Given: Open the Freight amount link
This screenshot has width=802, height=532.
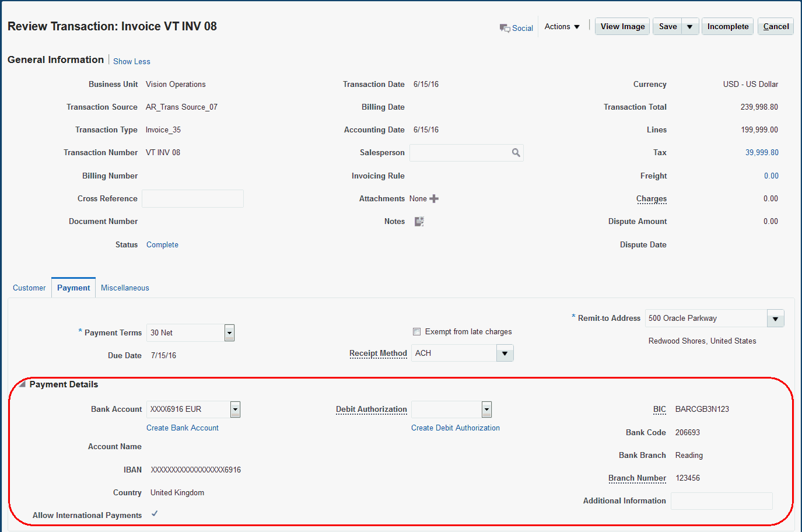Looking at the screenshot, I should (x=771, y=176).
